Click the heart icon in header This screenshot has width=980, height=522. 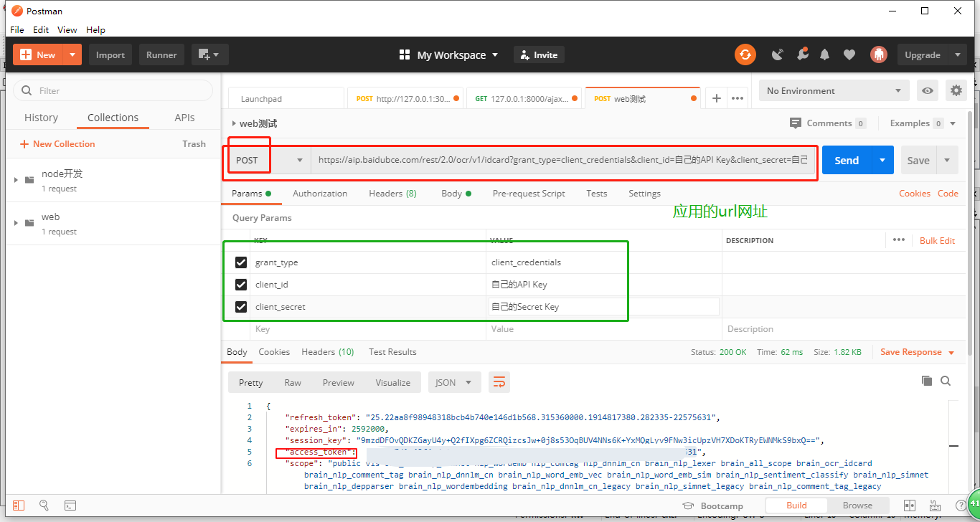point(849,54)
